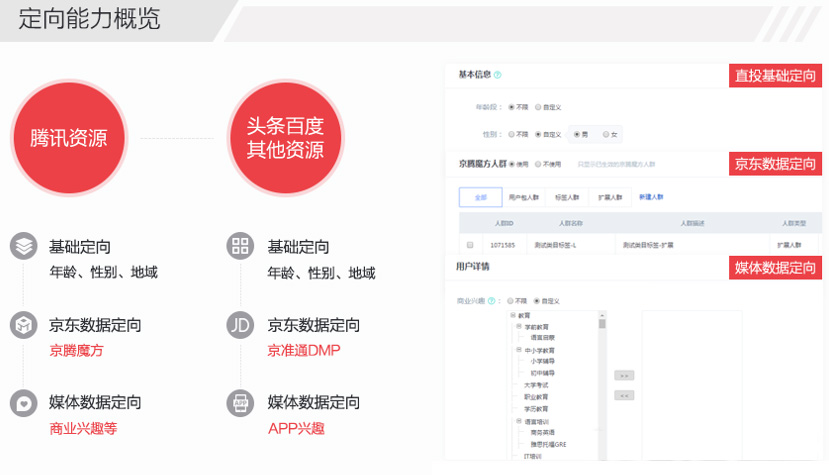Viewport: 829px width, 475px height.
Task: Select IT培训 in the interest tree
Action: [533, 456]
